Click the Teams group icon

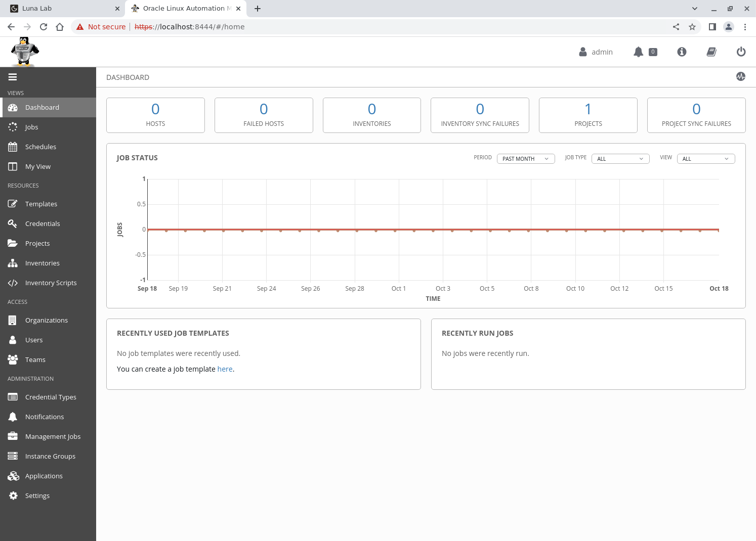click(13, 359)
